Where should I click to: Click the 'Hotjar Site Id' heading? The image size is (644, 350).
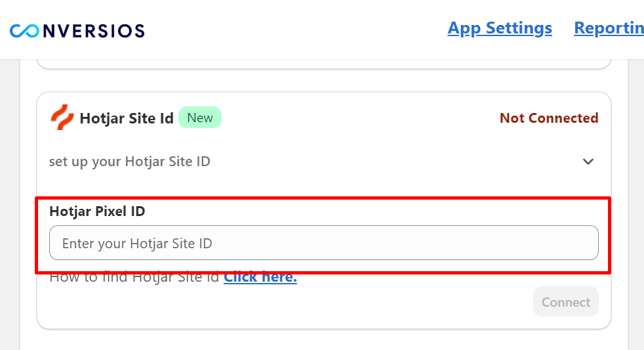[x=127, y=118]
